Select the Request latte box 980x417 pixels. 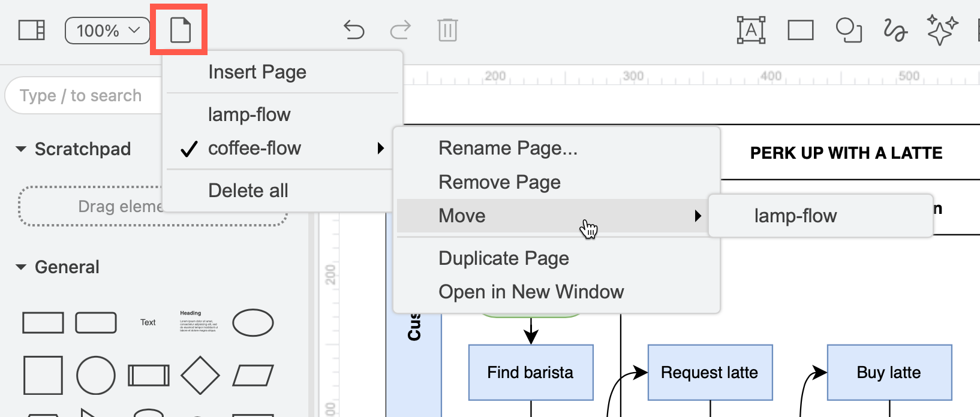[x=710, y=372]
